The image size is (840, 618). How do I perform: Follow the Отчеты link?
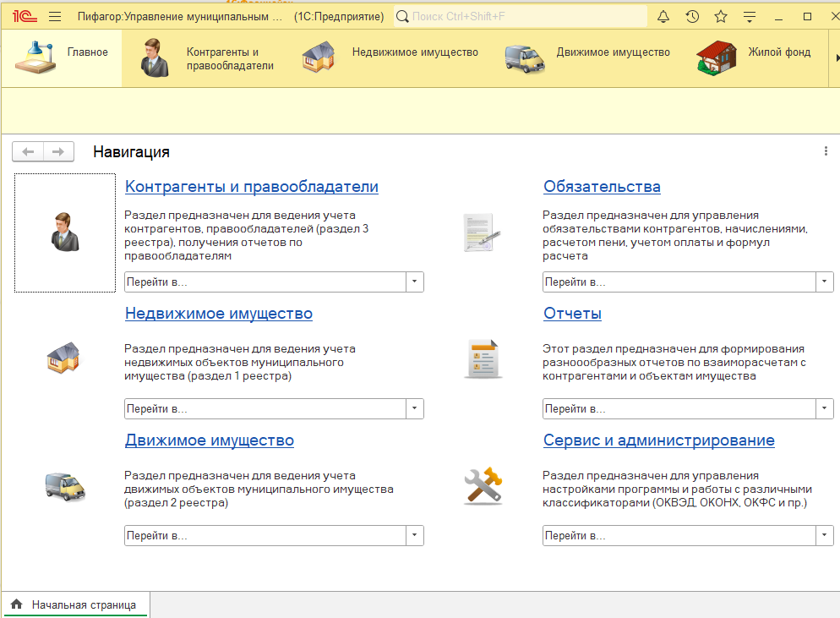[572, 314]
